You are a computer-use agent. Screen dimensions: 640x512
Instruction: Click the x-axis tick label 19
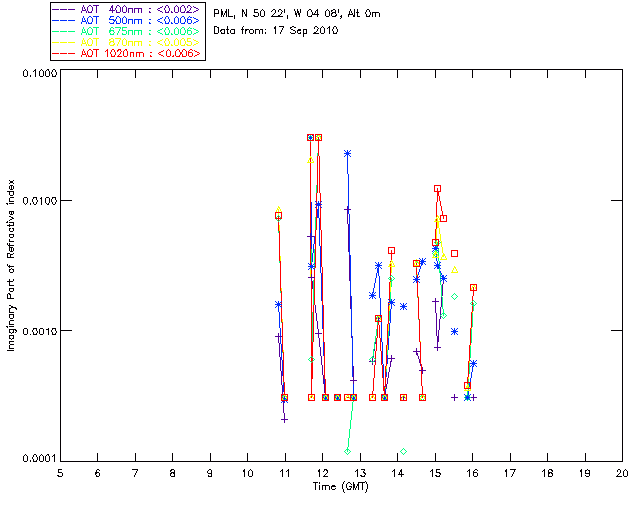585,473
